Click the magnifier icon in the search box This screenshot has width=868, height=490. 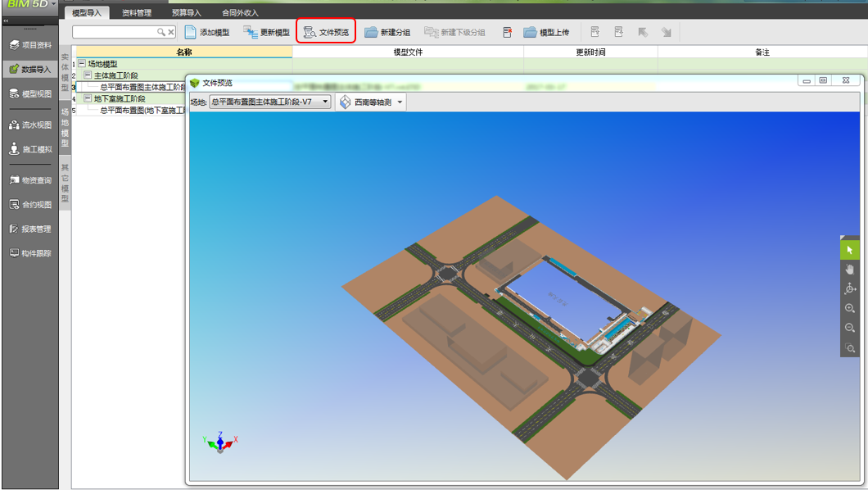coord(161,32)
